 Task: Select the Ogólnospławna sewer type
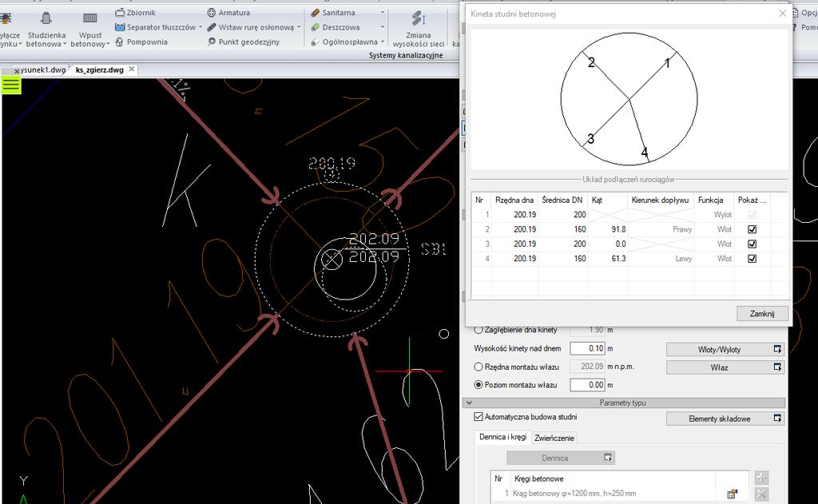click(x=343, y=42)
